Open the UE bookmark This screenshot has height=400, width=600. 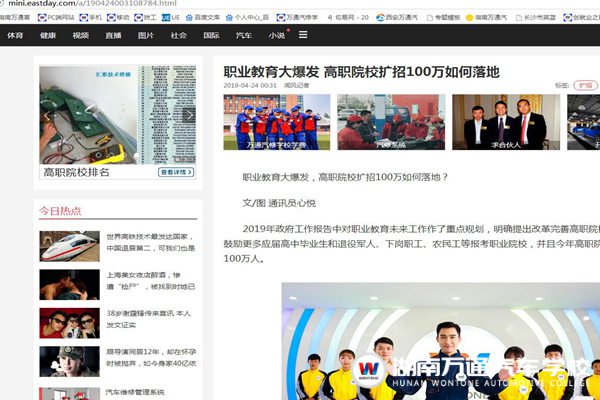pyautogui.click(x=171, y=17)
